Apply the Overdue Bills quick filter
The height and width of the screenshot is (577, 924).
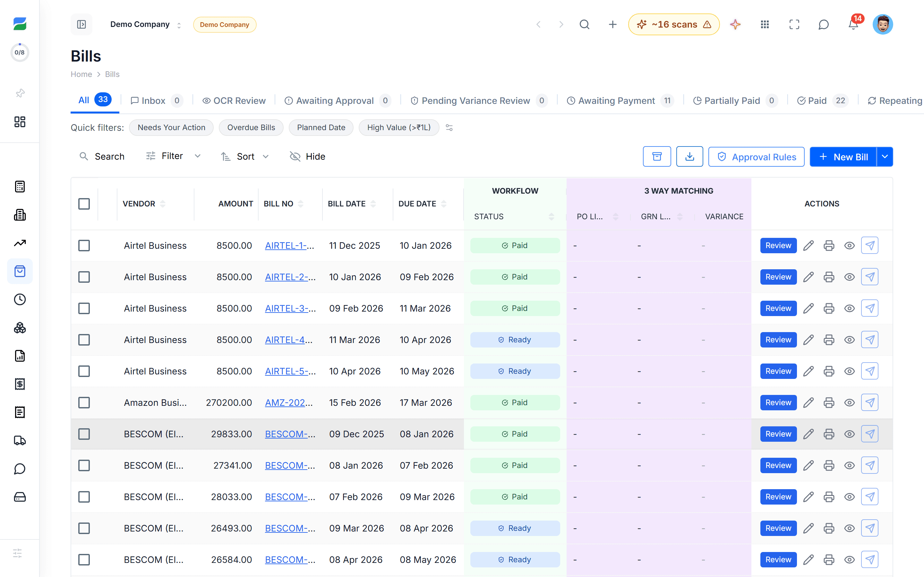[251, 128]
